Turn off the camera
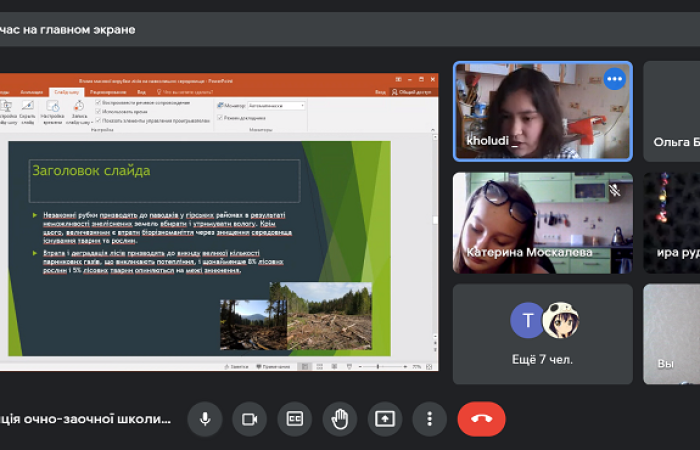The width and height of the screenshot is (700, 450). click(x=250, y=418)
